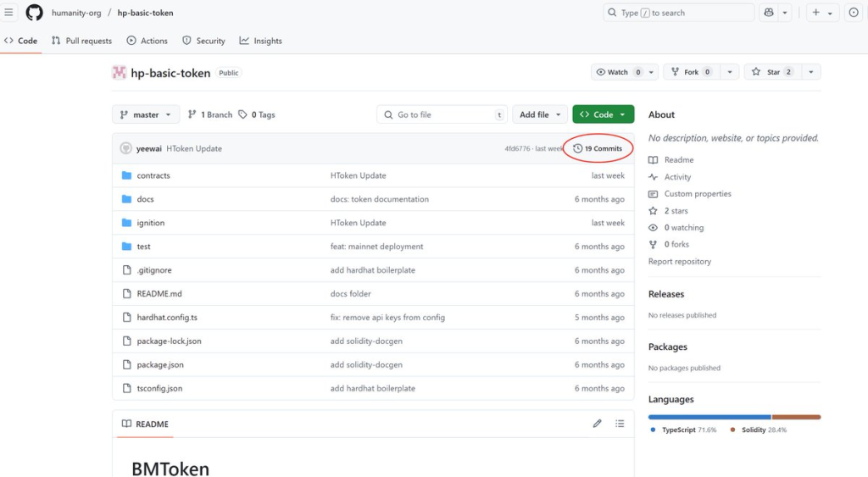Viewport: 868px width, 477px height.
Task: Click the .gitignore file icon
Action: 127,270
